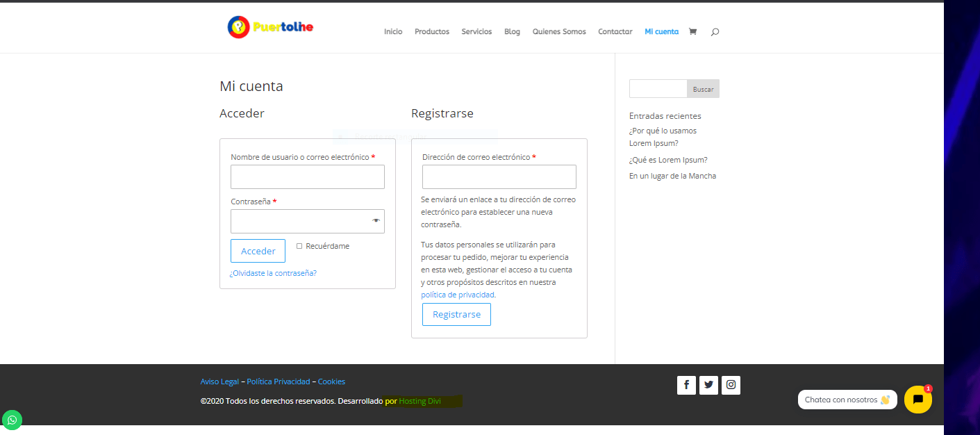
Task: Click the Puertolhe logo
Action: [270, 27]
